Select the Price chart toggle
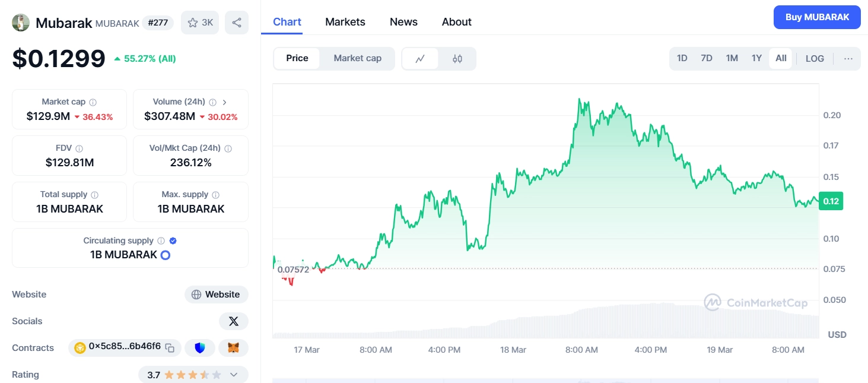Image resolution: width=868 pixels, height=383 pixels. pos(297,58)
